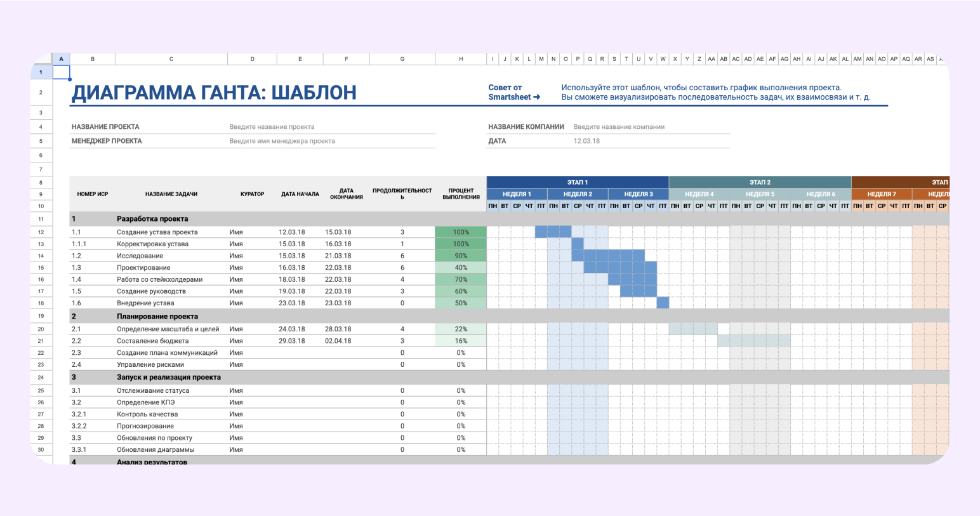Select the 40% completion cell for Проектирование
The height and width of the screenshot is (516, 980).
[461, 268]
